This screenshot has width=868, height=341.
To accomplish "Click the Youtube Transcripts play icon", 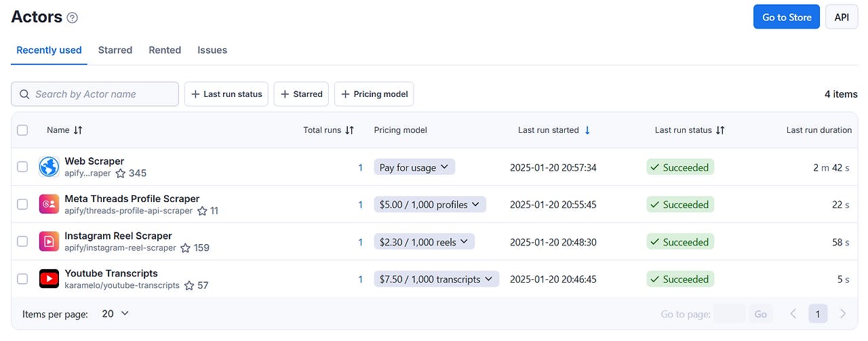I will pos(49,279).
